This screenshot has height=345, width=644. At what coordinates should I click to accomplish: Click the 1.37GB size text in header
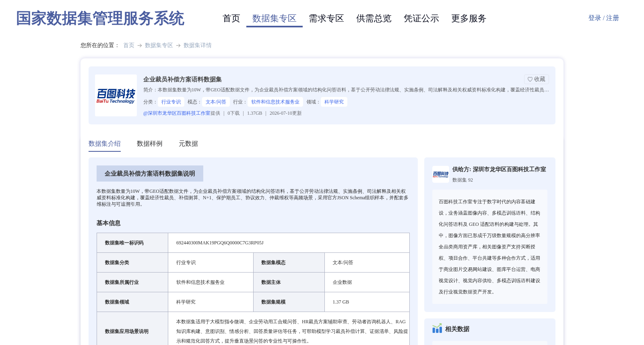(x=254, y=113)
